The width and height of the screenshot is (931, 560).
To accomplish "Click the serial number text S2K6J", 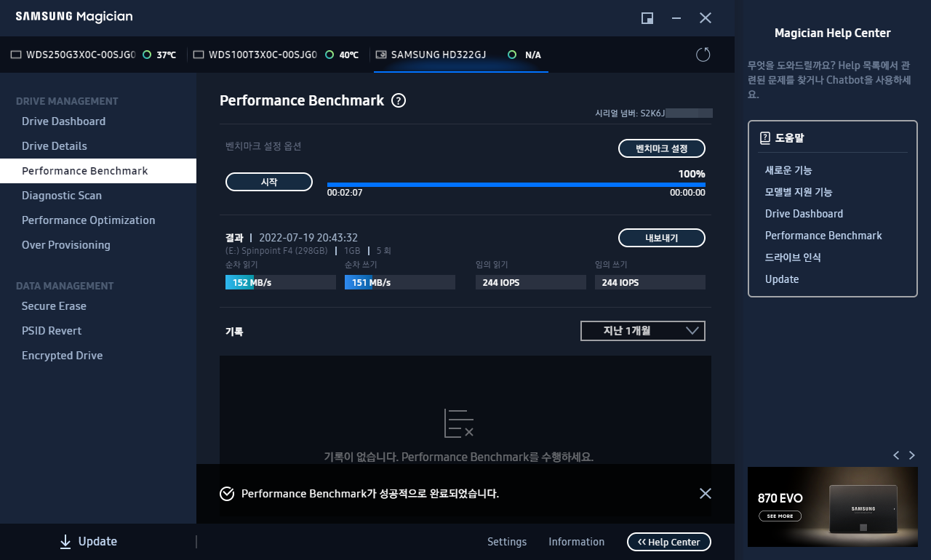I will click(653, 113).
